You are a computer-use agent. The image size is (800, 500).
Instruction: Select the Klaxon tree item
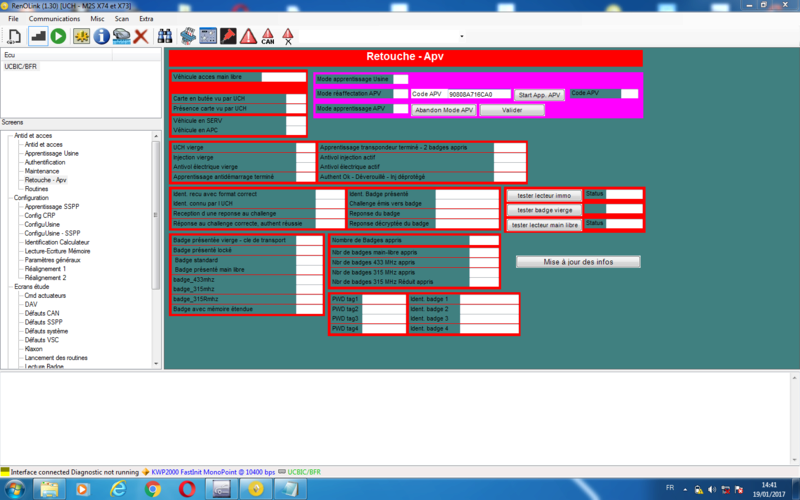pyautogui.click(x=33, y=349)
